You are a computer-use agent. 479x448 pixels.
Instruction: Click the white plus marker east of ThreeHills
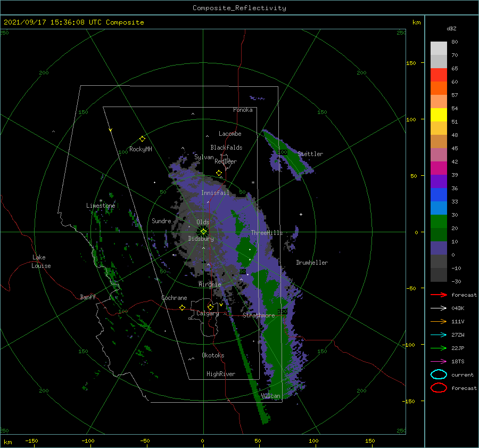coord(301,214)
